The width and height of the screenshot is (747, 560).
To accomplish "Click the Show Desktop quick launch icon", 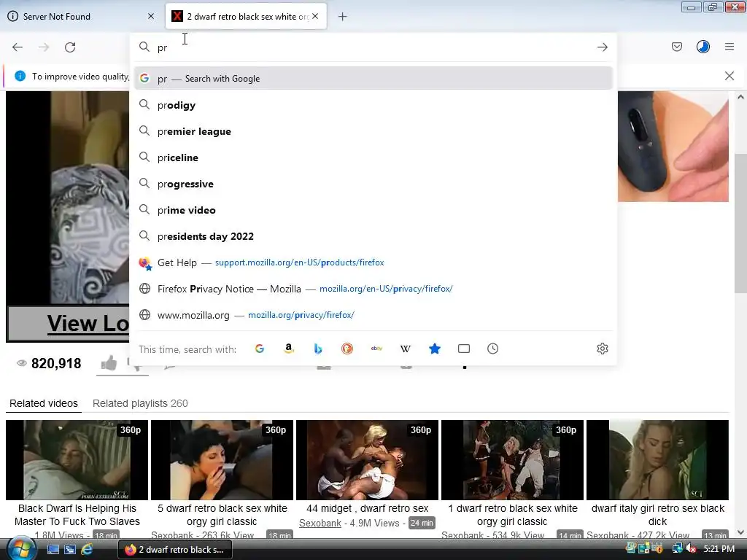I will (x=53, y=550).
